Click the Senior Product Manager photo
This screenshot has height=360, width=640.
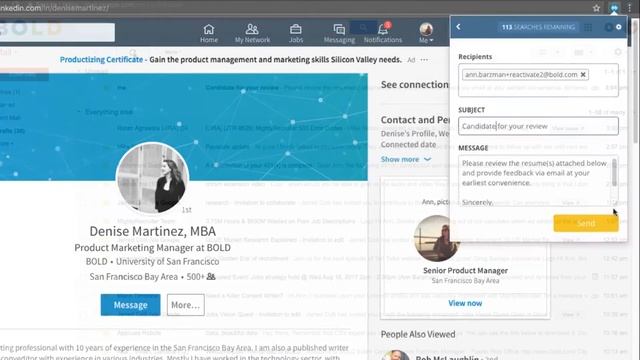[436, 238]
